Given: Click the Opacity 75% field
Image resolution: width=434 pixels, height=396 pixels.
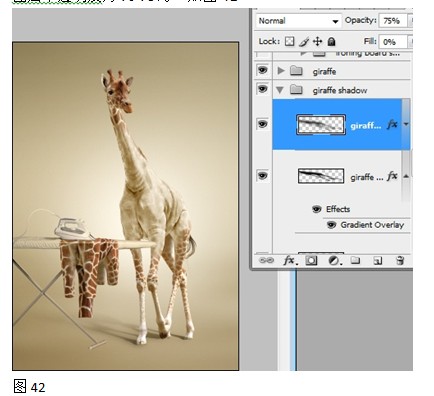Looking at the screenshot, I should coord(393,21).
